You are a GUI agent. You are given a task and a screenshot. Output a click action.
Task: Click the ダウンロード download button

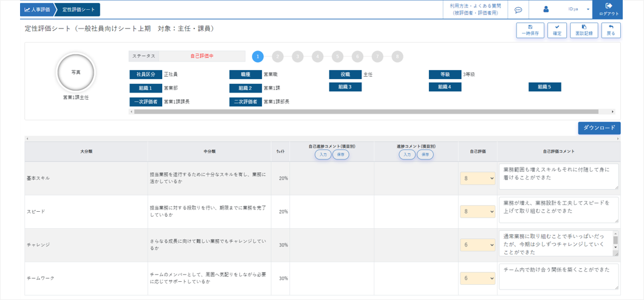pos(598,128)
